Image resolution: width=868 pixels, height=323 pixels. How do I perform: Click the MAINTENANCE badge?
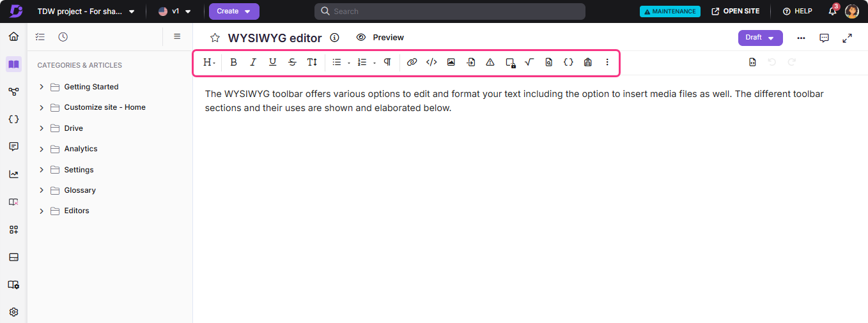click(670, 11)
